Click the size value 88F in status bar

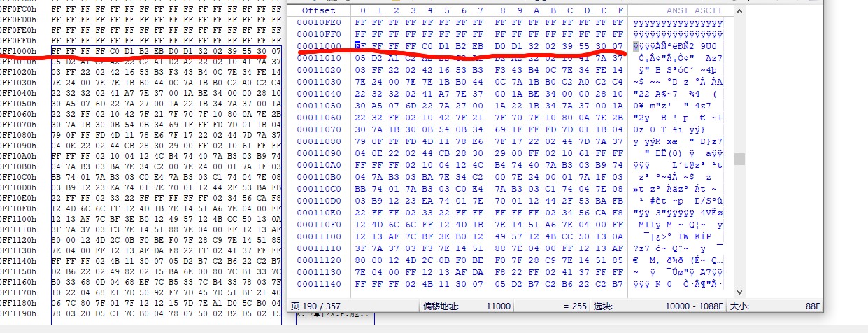point(812,306)
